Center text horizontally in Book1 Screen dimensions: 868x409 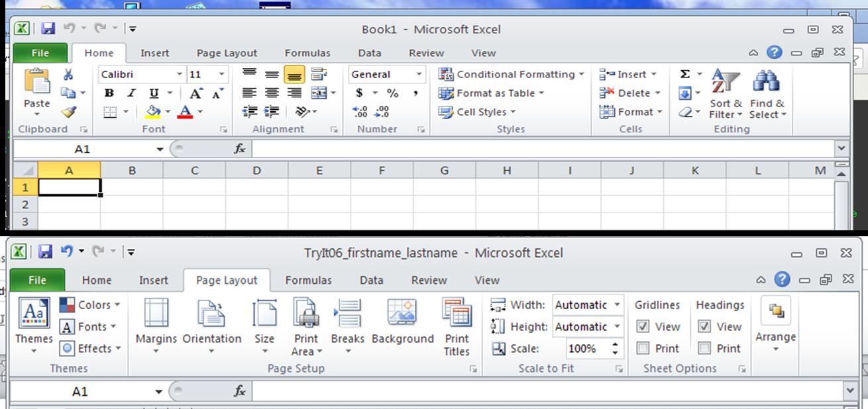pyautogui.click(x=272, y=93)
